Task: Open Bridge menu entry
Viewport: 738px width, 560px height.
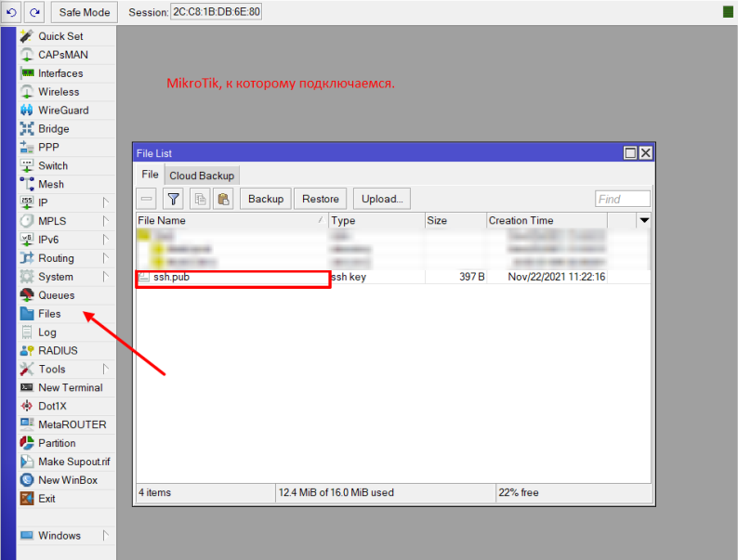Action: (66, 129)
